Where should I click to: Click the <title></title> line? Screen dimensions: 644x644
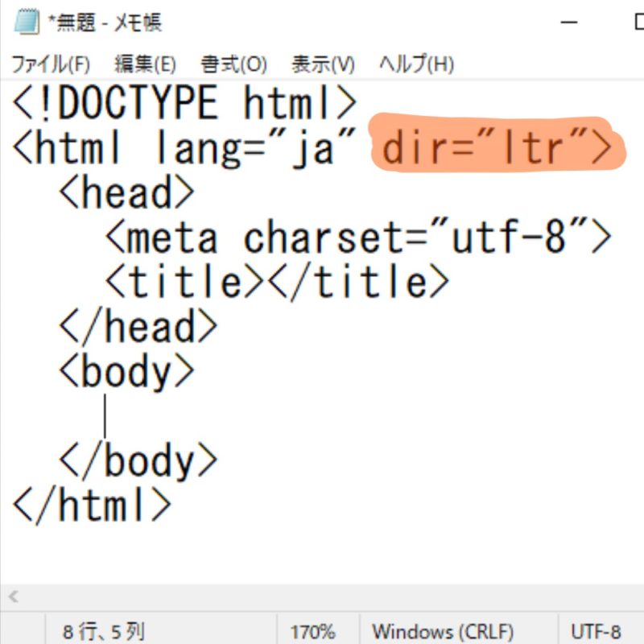click(277, 282)
